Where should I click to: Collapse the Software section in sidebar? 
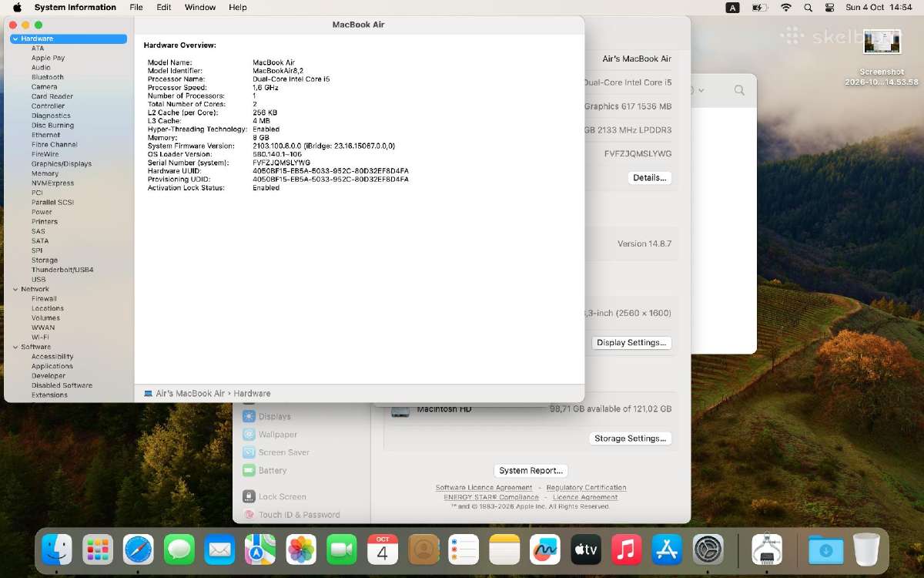click(x=15, y=347)
